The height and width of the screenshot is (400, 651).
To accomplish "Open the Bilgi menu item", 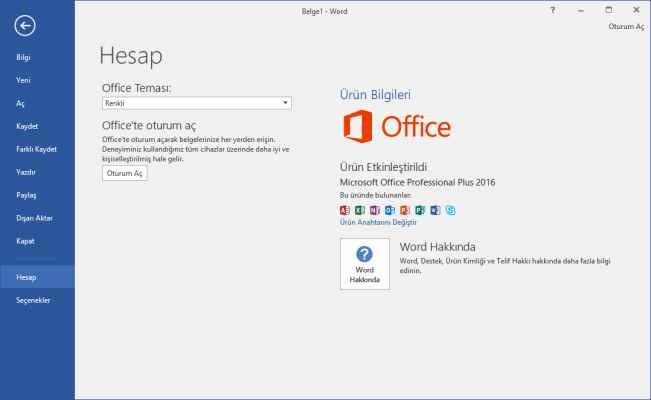I will coord(23,57).
